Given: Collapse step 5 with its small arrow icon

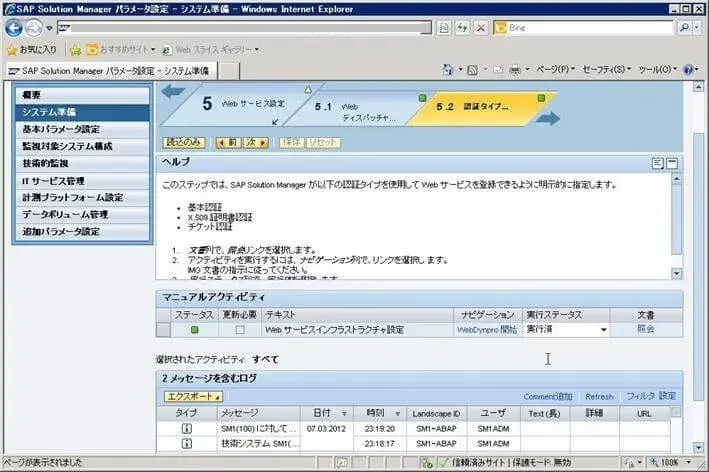Looking at the screenshot, I should coord(275,122).
